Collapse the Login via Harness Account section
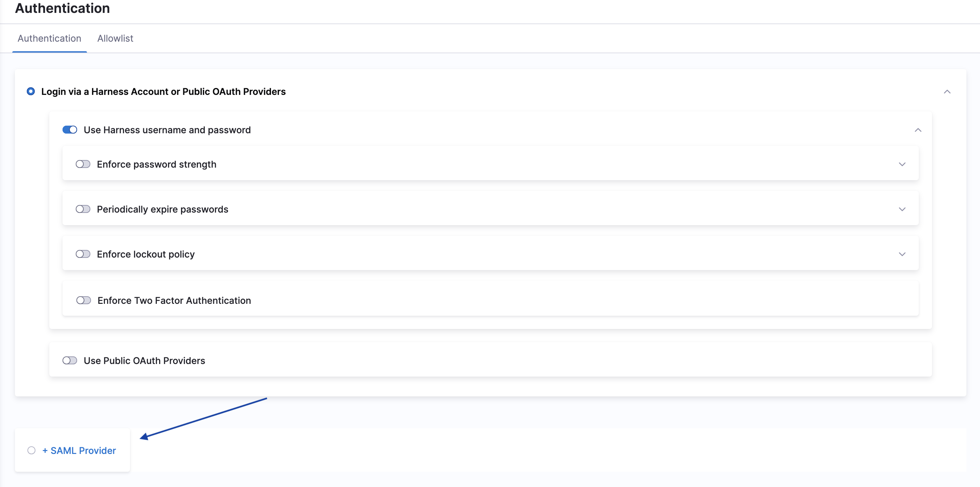Image resolution: width=980 pixels, height=487 pixels. (947, 92)
